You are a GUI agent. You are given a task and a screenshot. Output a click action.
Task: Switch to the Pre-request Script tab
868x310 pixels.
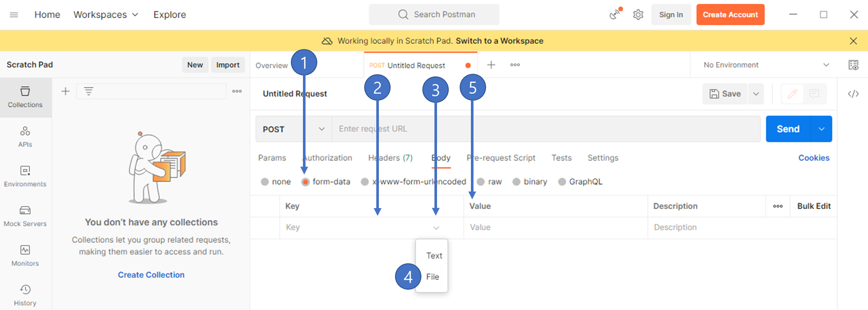pyautogui.click(x=501, y=158)
